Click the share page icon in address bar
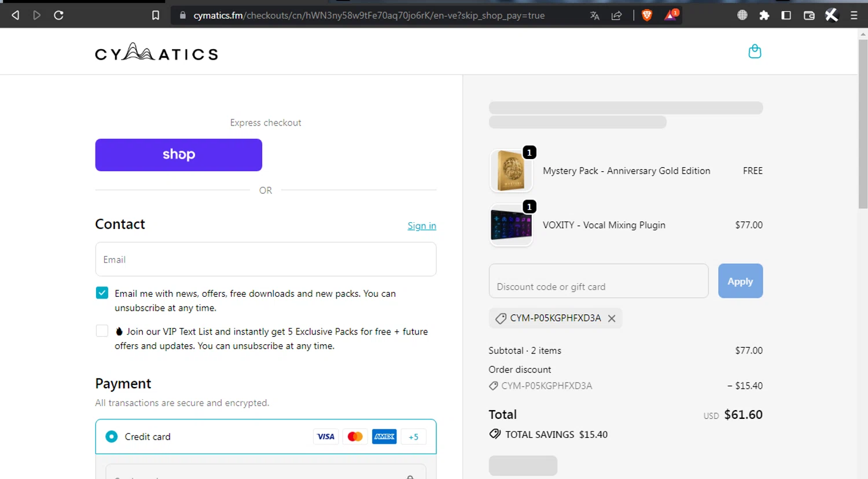The image size is (868, 479). tap(617, 16)
